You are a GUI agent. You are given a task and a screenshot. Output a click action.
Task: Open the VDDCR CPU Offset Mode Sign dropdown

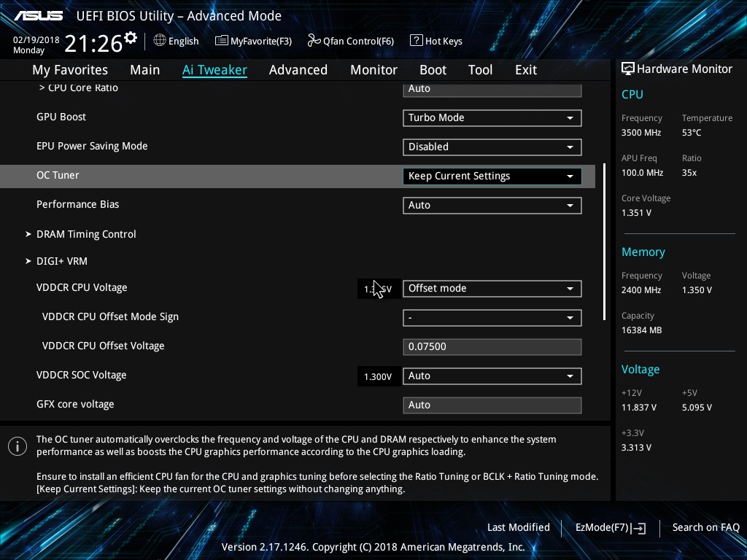click(x=492, y=318)
